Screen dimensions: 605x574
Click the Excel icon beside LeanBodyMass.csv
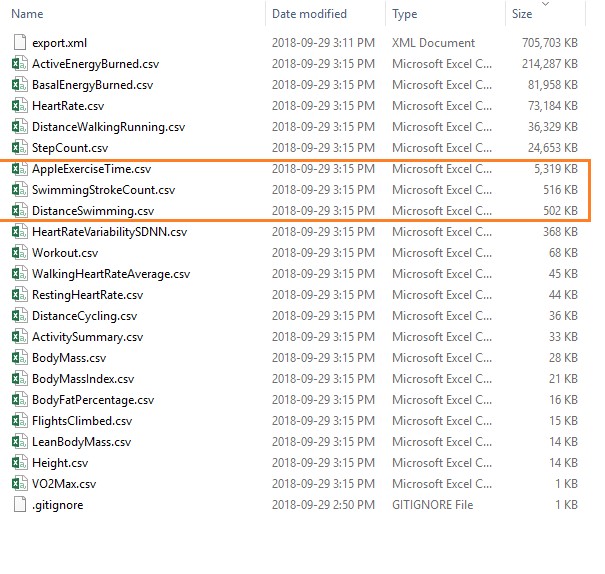20,442
